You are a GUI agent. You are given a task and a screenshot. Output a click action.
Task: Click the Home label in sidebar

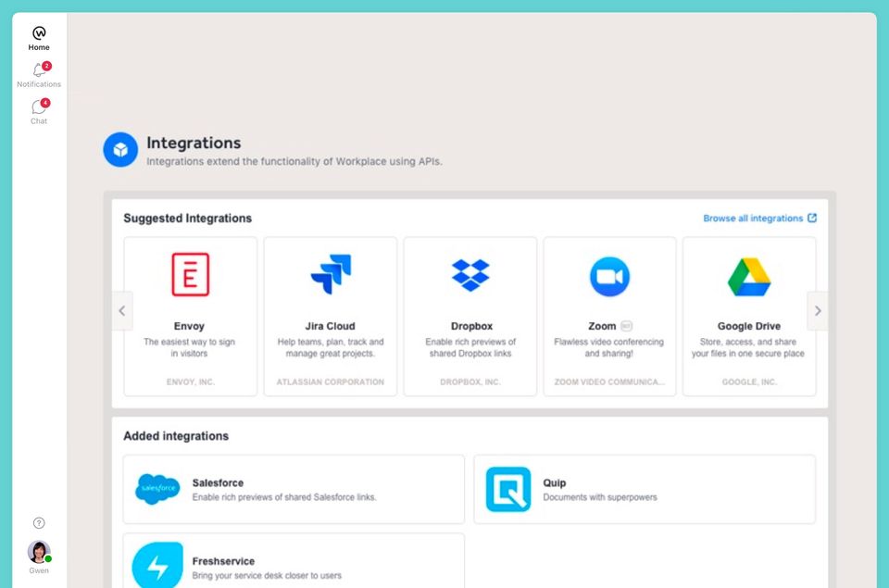(39, 47)
